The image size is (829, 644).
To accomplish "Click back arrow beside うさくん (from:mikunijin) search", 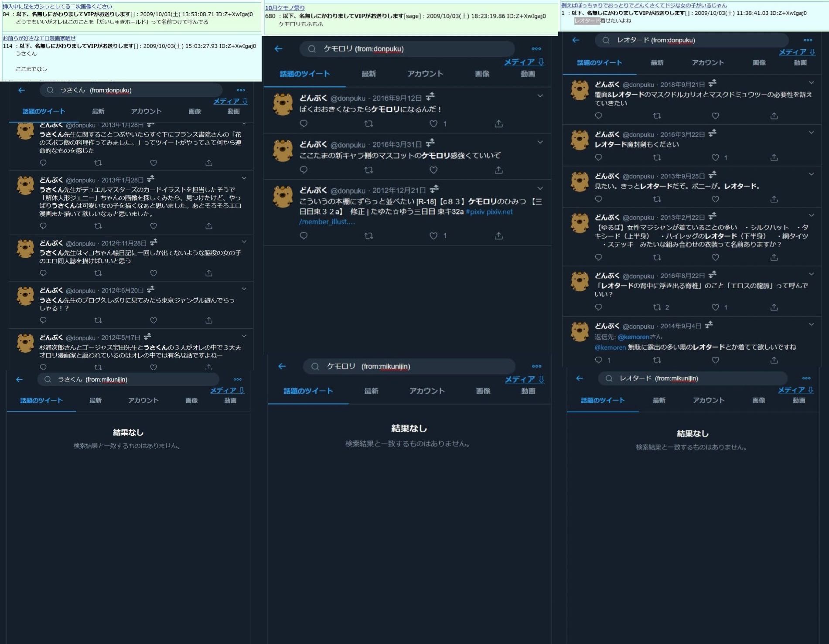I will [20, 379].
